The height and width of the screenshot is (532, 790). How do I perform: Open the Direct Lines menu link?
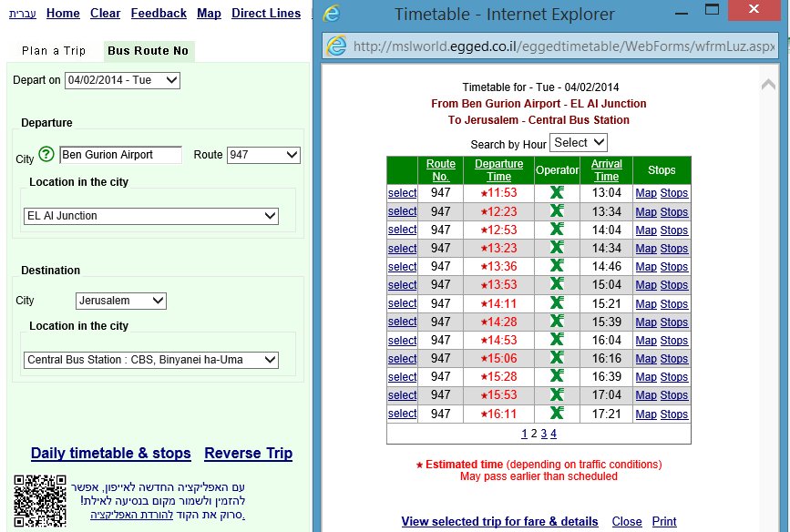click(x=266, y=14)
